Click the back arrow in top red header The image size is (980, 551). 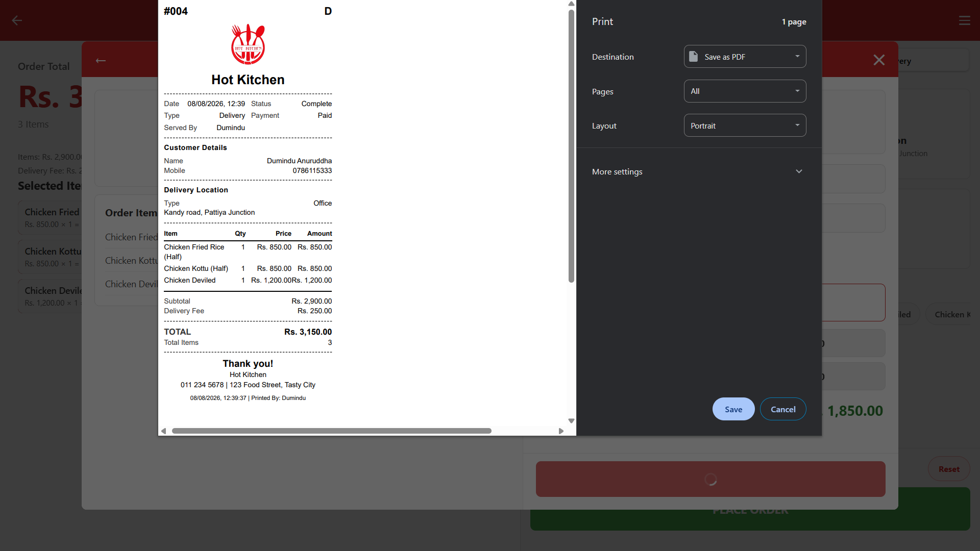point(17,20)
